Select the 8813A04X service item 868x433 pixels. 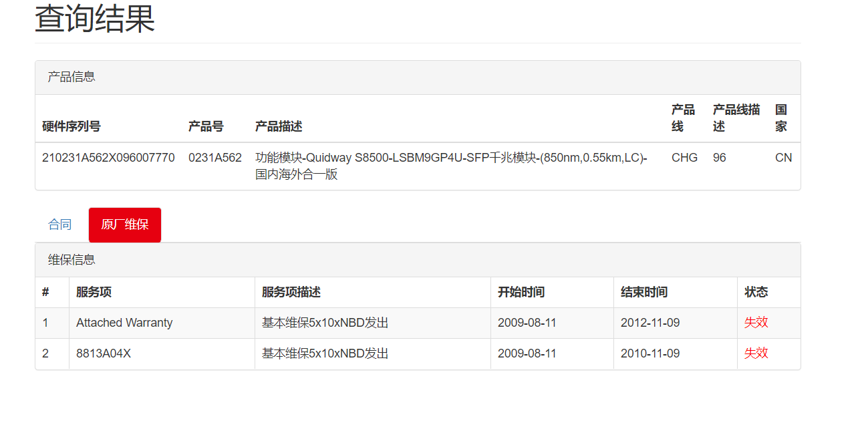(104, 353)
